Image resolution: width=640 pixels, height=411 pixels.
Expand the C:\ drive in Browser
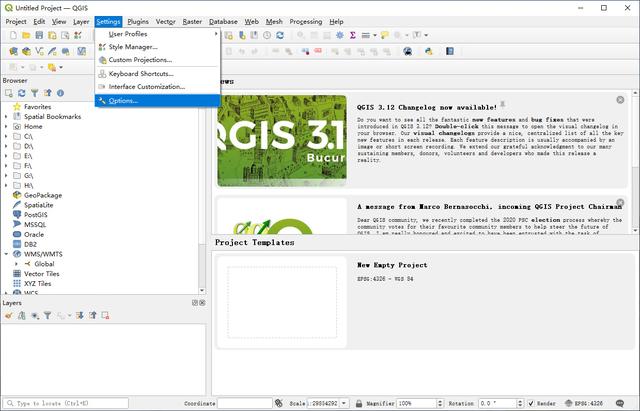coord(6,137)
